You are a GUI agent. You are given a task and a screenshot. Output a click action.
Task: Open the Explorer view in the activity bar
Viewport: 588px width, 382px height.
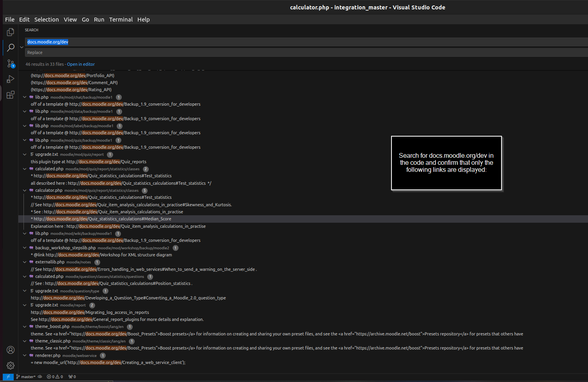tap(11, 32)
